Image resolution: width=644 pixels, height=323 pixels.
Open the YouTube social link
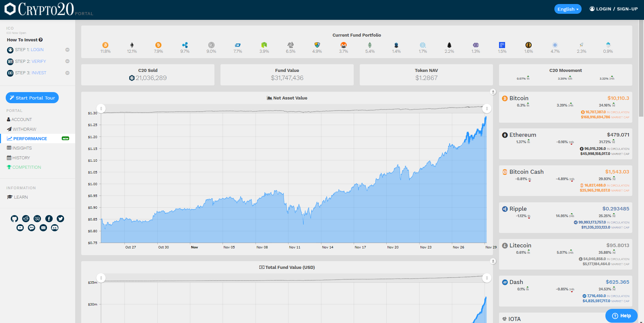tap(20, 228)
